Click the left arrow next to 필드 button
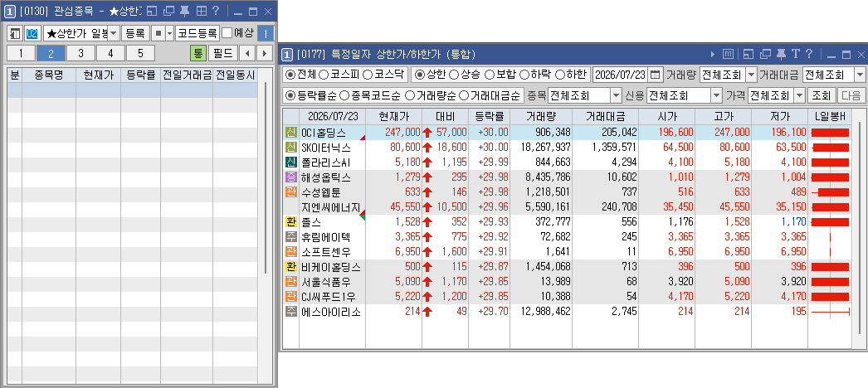The width and height of the screenshot is (868, 388). 249,53
